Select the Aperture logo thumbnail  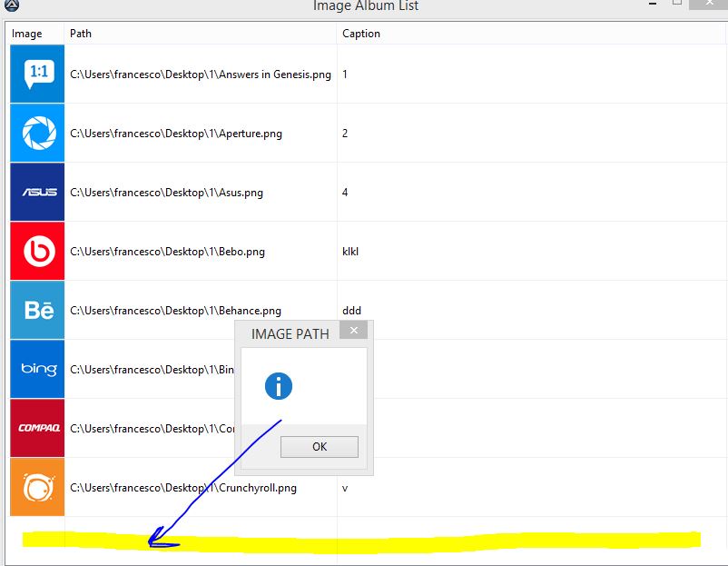coord(37,133)
